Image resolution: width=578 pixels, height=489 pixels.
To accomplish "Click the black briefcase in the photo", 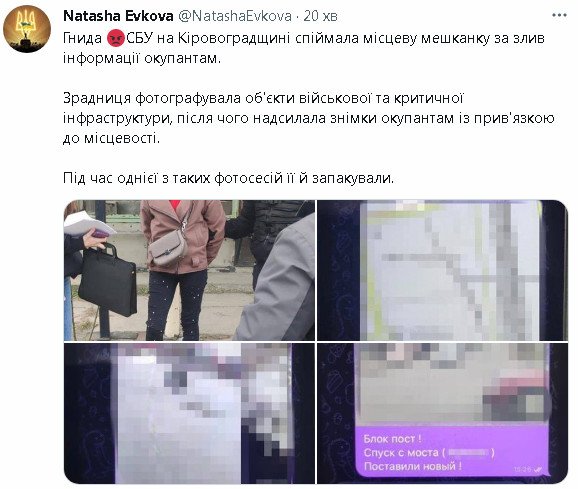I will (107, 281).
